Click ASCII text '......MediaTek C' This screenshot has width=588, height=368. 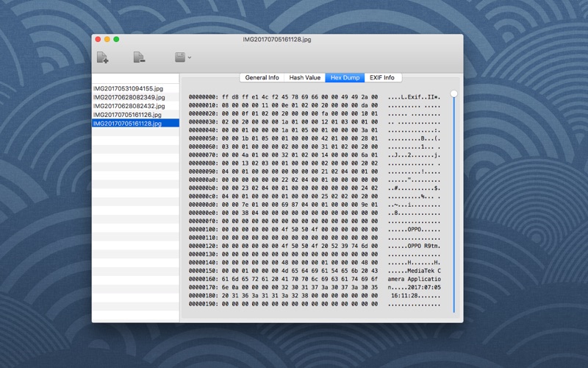(x=414, y=270)
